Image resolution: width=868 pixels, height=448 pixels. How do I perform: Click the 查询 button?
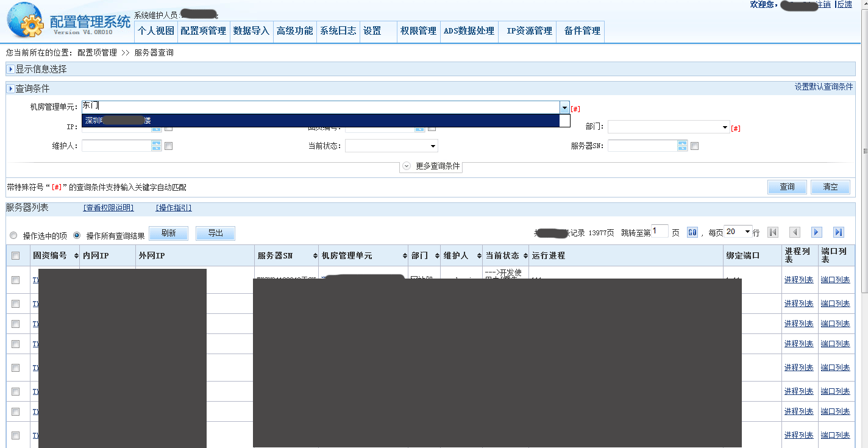(787, 187)
